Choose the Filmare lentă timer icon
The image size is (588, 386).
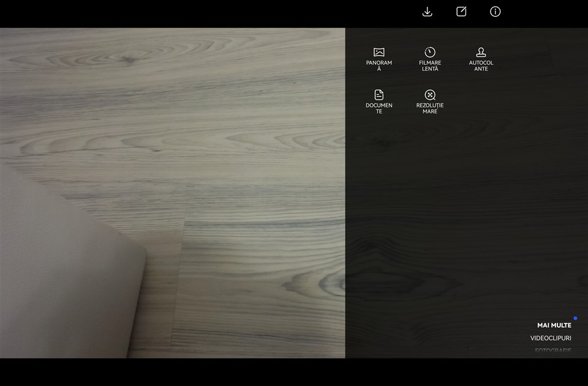pos(430,52)
